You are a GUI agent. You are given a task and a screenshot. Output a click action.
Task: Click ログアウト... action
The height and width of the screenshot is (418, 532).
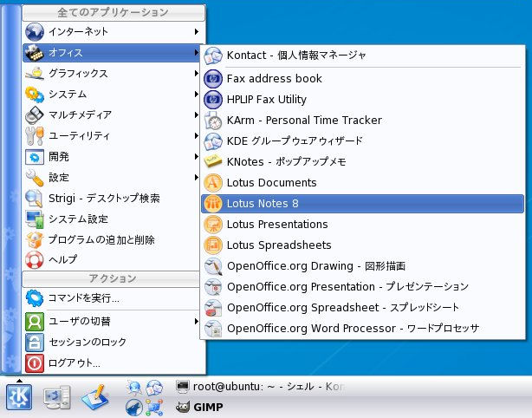click(x=112, y=363)
